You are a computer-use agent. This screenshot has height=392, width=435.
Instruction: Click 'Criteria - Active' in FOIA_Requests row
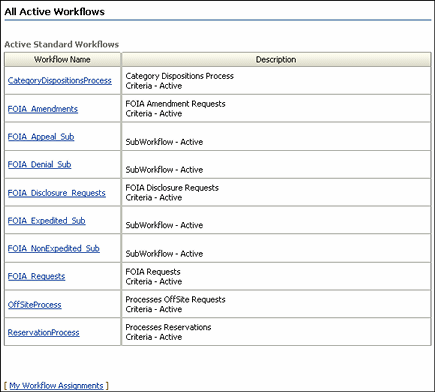tap(154, 282)
